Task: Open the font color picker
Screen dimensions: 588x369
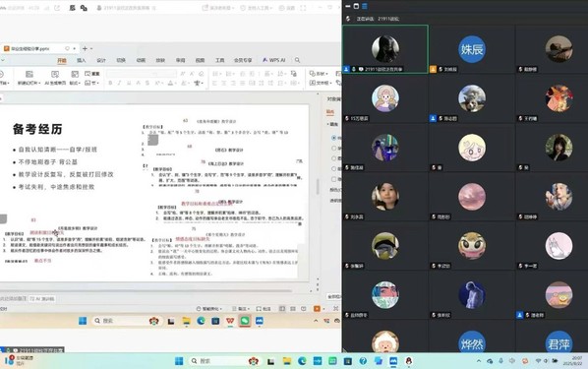Action: pos(171,83)
